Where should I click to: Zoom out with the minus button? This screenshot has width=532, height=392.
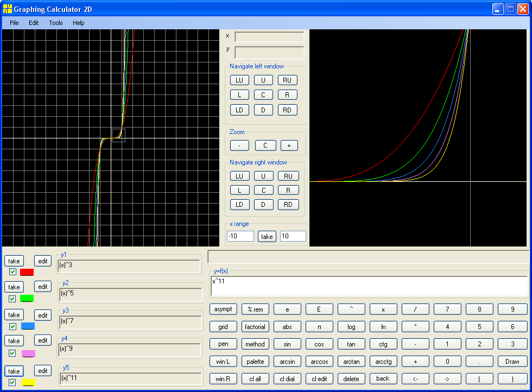pos(239,146)
